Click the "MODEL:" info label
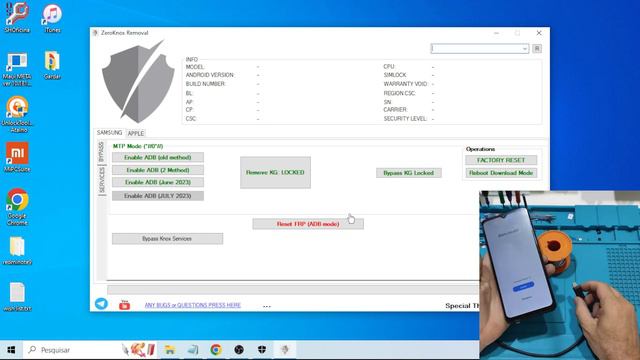Image resolution: width=640 pixels, height=360 pixels. (x=195, y=67)
